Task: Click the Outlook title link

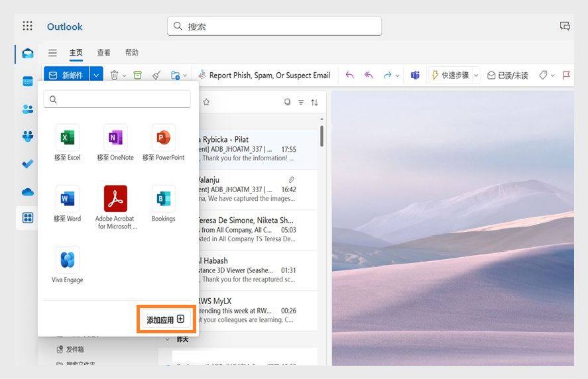Action: 64,27
